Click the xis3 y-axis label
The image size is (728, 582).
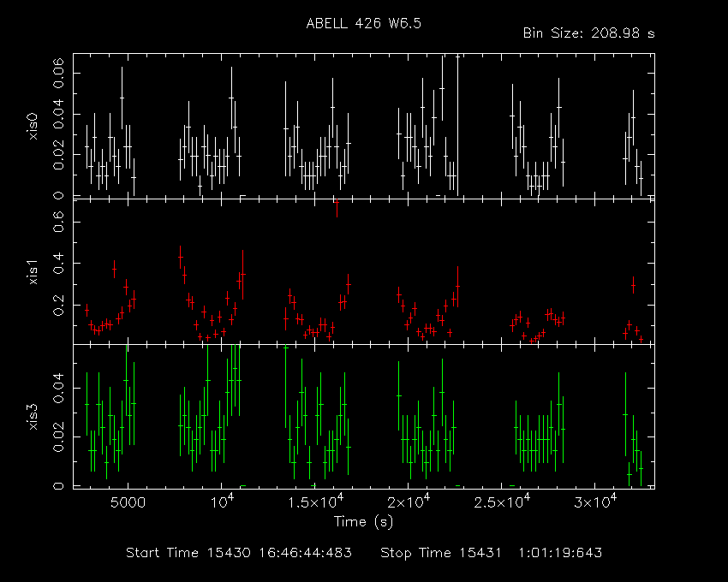coord(33,417)
